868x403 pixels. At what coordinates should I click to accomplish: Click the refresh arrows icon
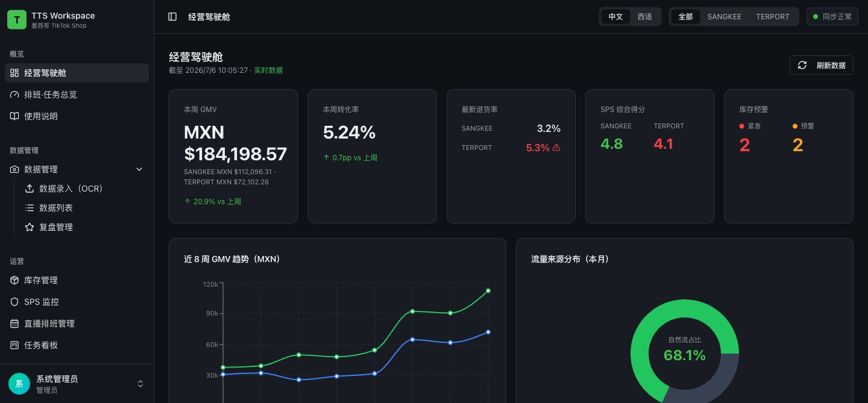pyautogui.click(x=802, y=65)
